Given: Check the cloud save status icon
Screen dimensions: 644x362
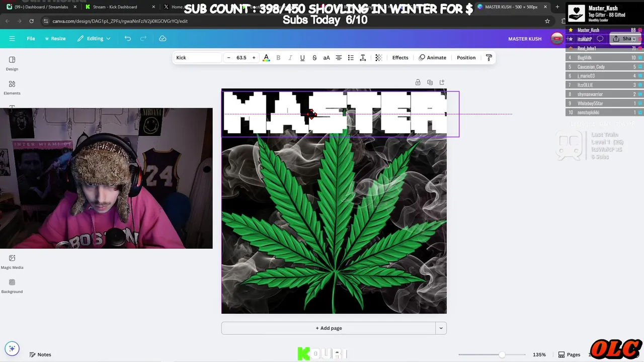Looking at the screenshot, I should 163,39.
